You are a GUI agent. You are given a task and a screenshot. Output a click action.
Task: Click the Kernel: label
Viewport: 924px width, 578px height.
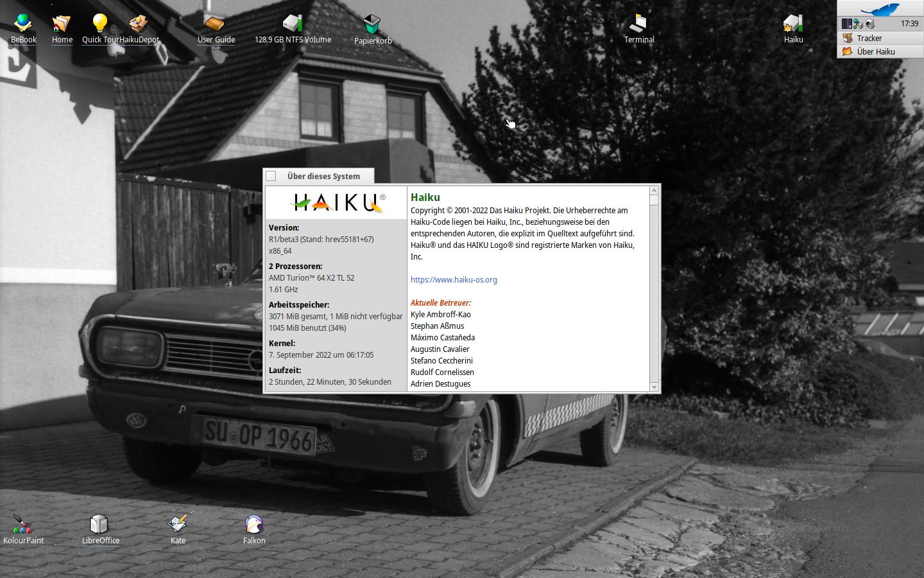point(282,344)
